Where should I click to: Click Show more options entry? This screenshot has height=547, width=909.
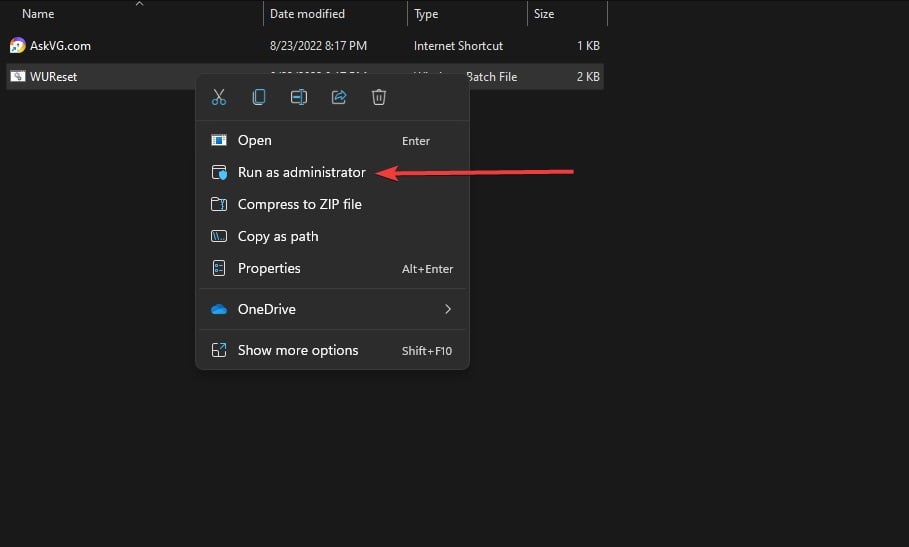[x=297, y=351]
